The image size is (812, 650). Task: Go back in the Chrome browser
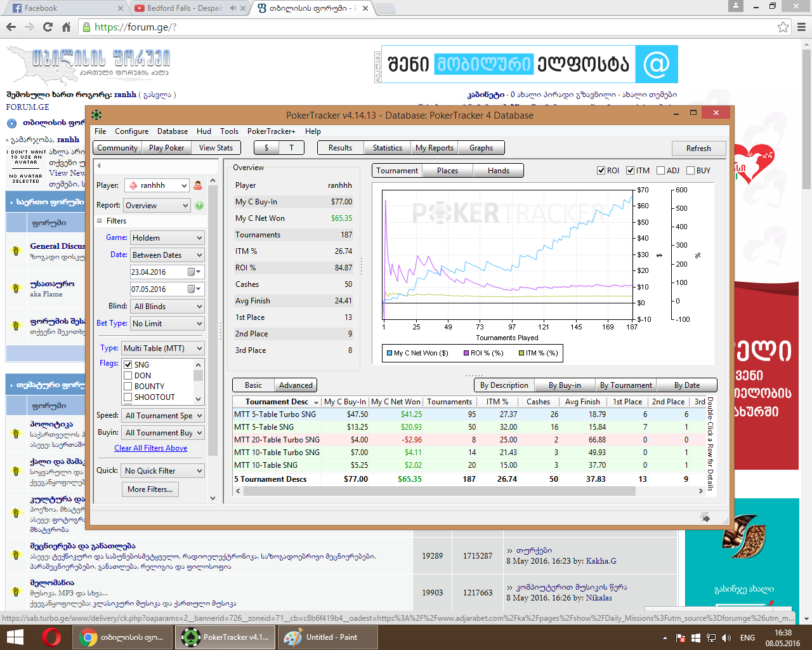(x=11, y=27)
